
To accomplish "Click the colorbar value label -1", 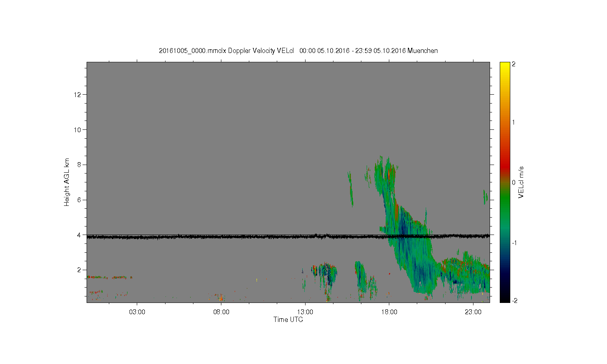I will (x=514, y=243).
